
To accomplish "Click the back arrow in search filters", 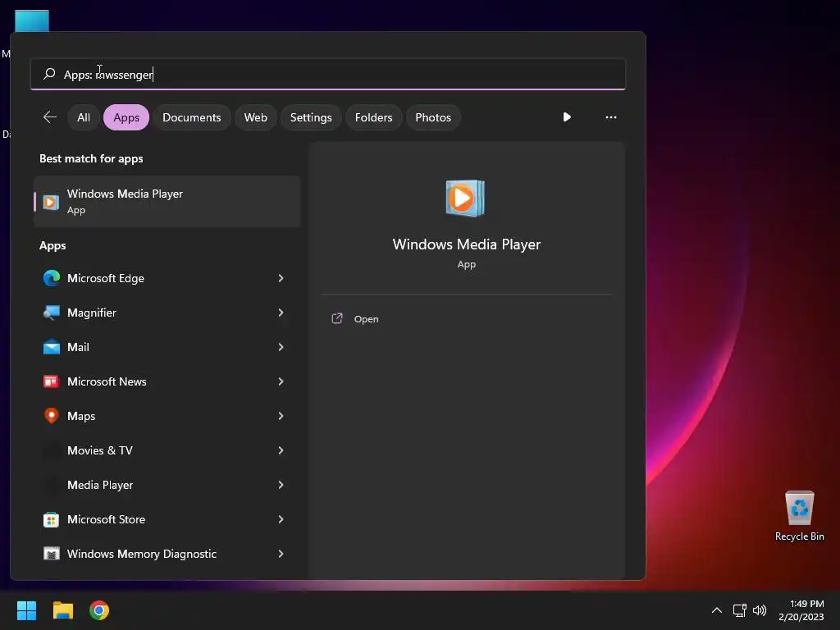I will tap(50, 116).
